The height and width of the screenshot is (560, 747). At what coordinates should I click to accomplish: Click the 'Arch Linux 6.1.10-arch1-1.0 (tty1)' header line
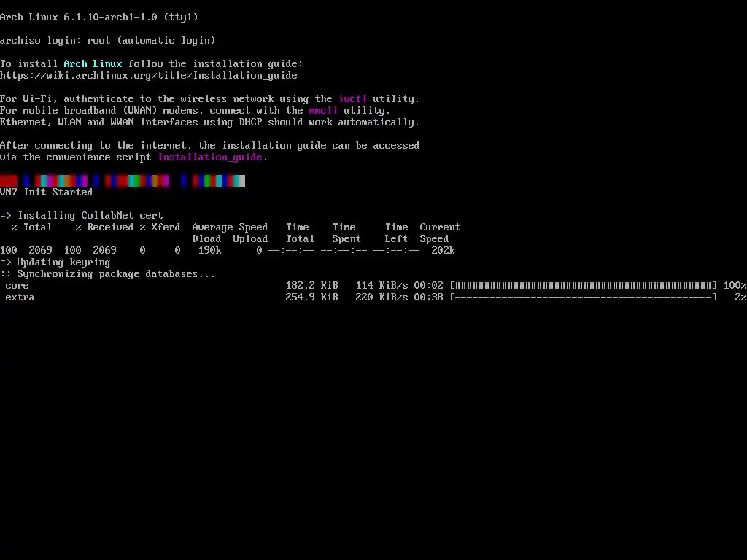[99, 17]
